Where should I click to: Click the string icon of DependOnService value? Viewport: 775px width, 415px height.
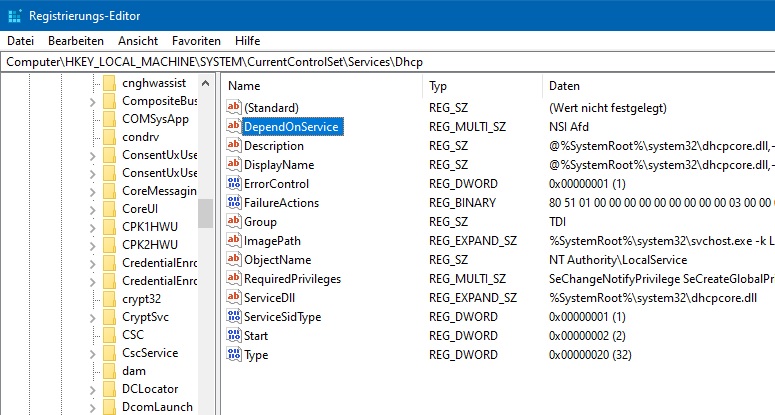click(x=234, y=126)
